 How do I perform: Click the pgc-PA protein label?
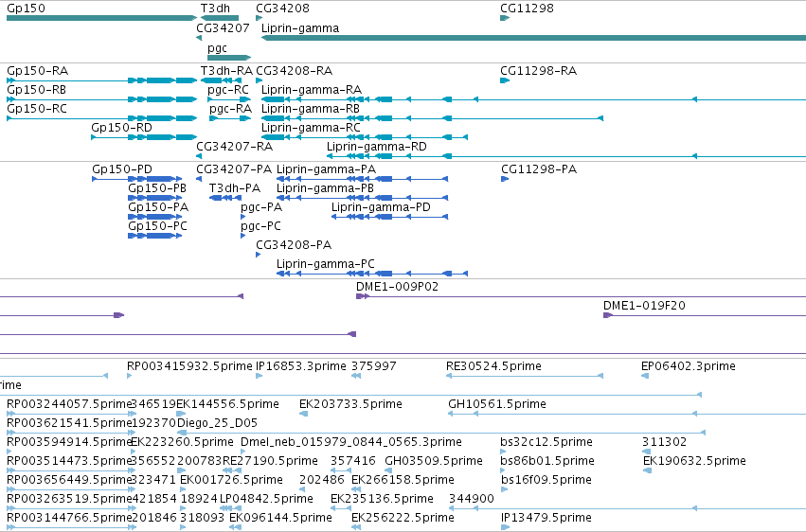coord(261,207)
